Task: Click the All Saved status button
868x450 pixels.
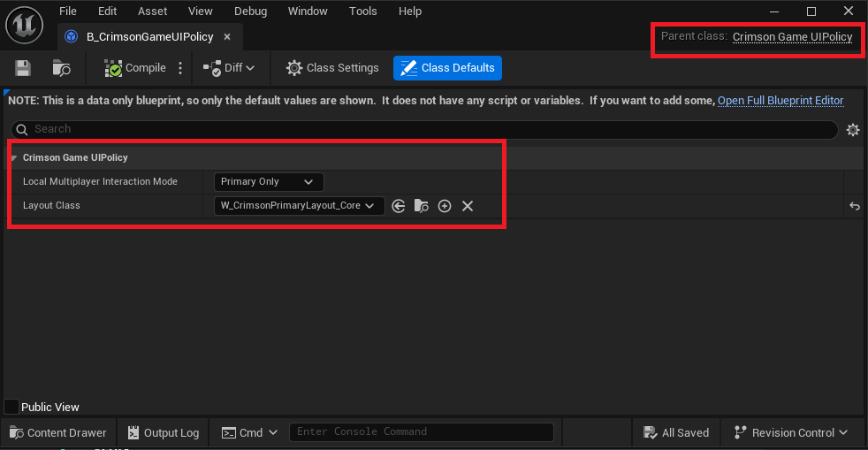Action: tap(676, 433)
